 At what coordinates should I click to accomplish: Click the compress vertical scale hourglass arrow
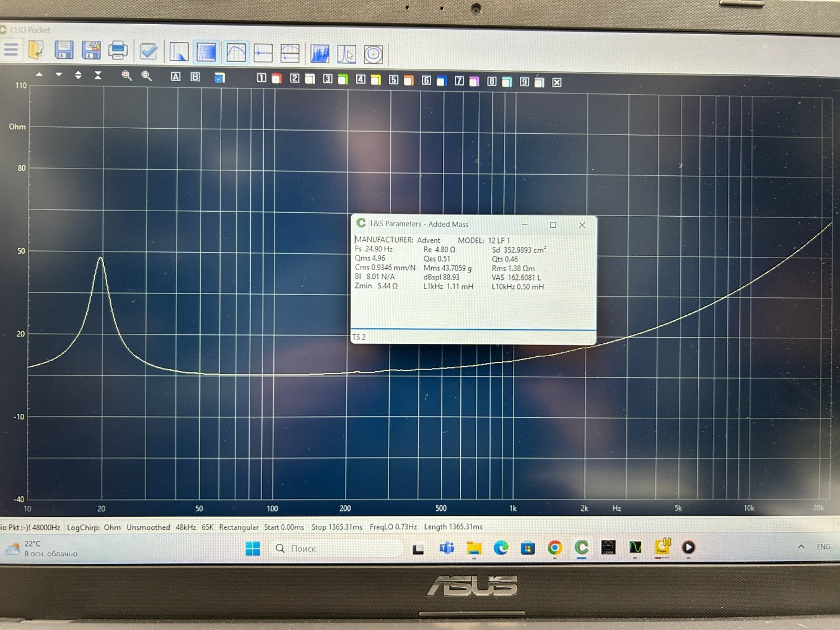click(98, 75)
